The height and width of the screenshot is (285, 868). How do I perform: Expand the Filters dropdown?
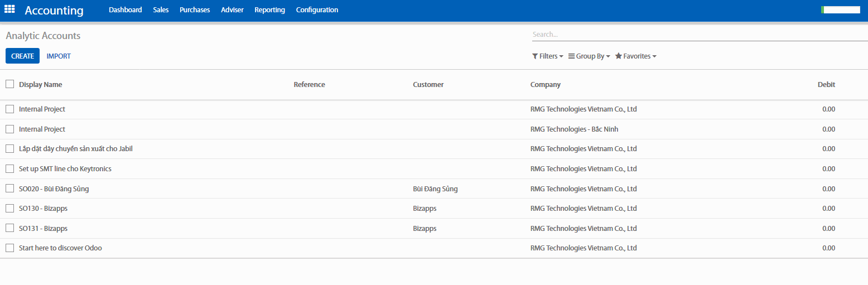tap(547, 56)
